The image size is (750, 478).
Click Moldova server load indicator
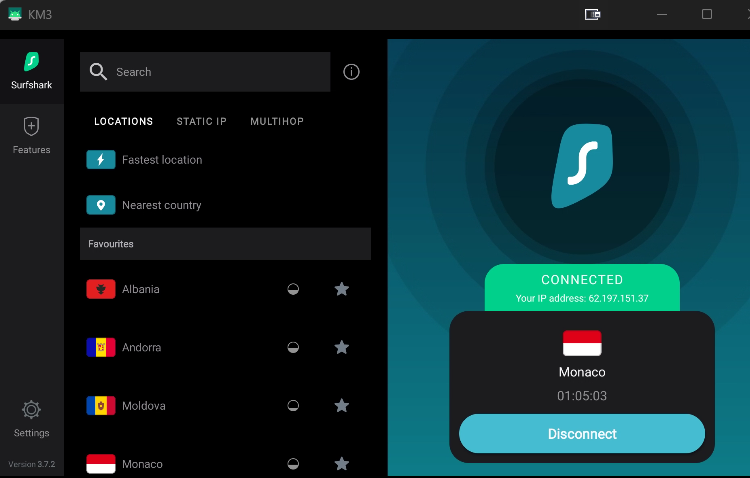click(x=293, y=406)
